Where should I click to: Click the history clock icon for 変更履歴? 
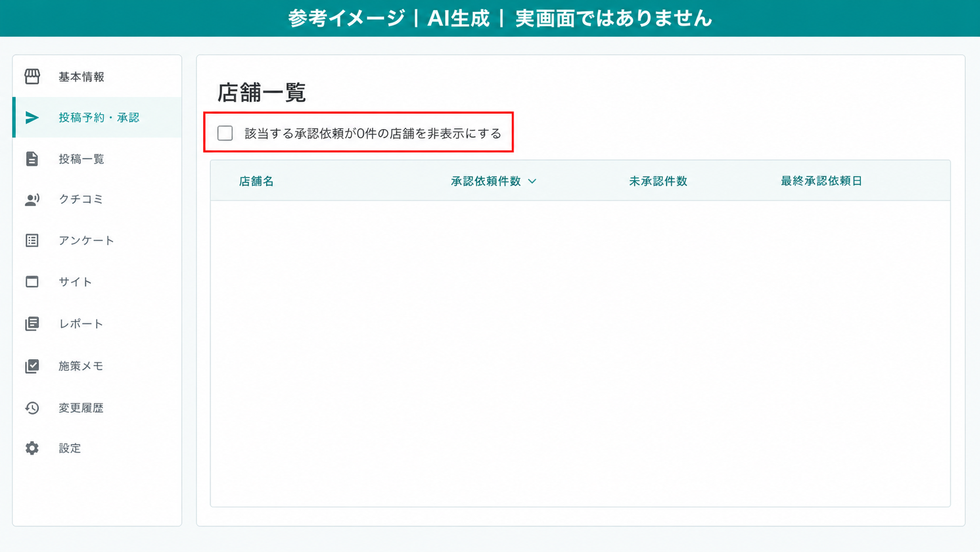[x=32, y=408]
